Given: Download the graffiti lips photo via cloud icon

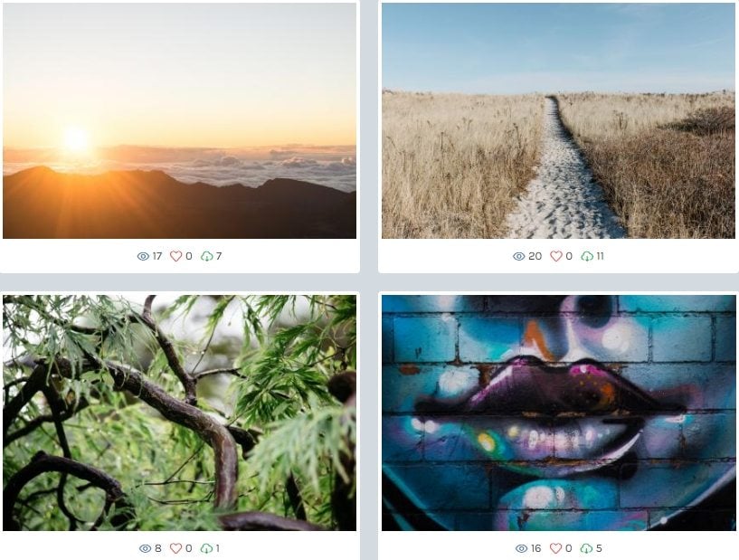Looking at the screenshot, I should point(586,548).
